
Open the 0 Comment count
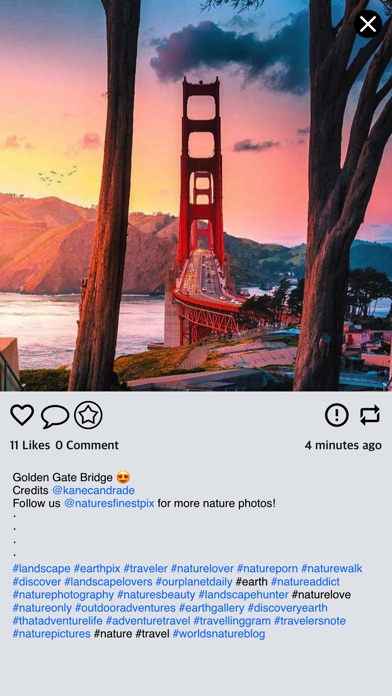tap(87, 445)
